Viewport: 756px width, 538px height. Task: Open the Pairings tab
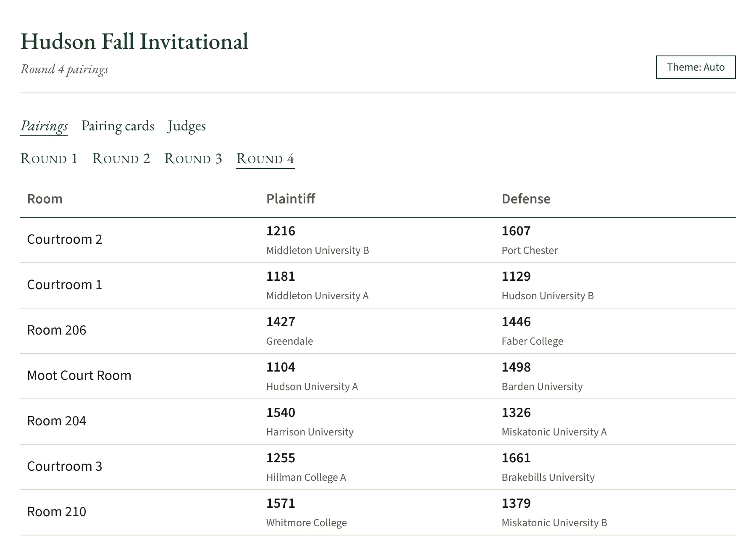pyautogui.click(x=44, y=126)
